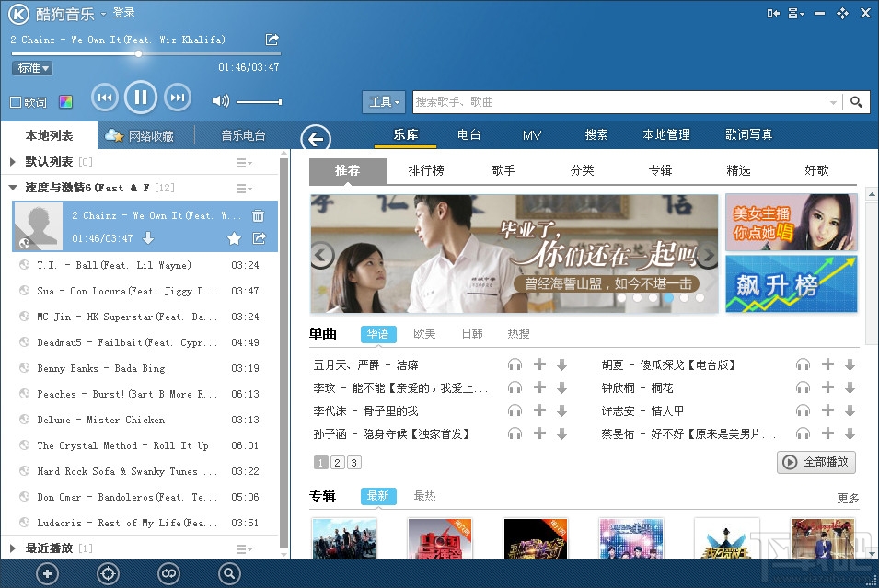Open the 飙升榜 chart banner
Screen dimensions: 879x588
791,284
